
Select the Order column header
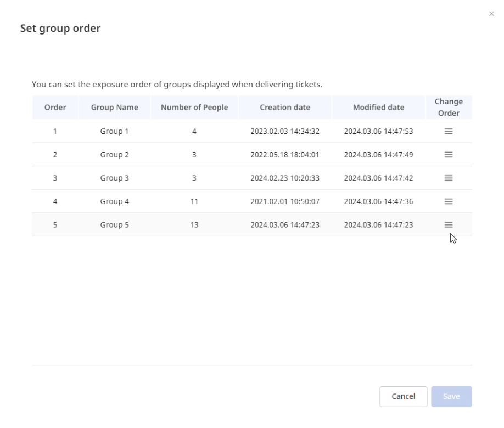55,108
